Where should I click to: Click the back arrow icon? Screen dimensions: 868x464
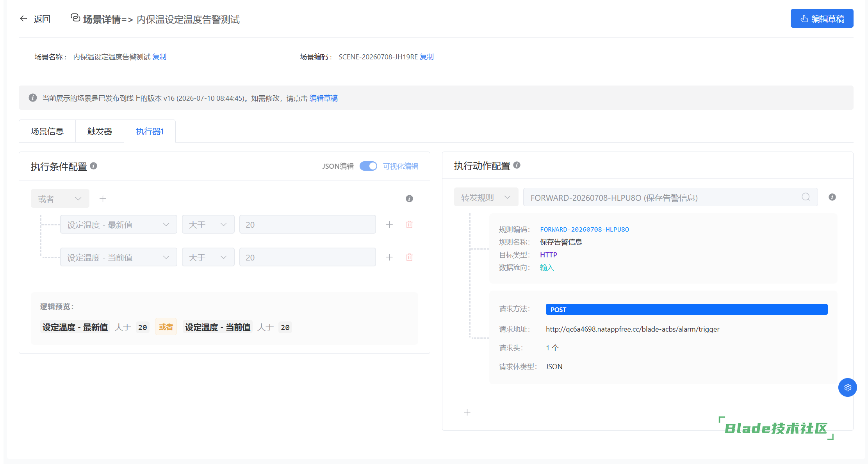coord(23,18)
